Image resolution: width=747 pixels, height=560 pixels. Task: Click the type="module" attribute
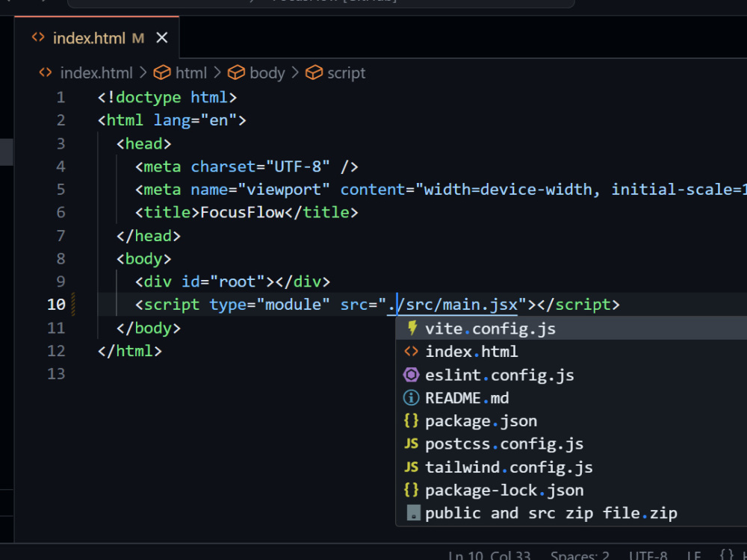click(270, 305)
